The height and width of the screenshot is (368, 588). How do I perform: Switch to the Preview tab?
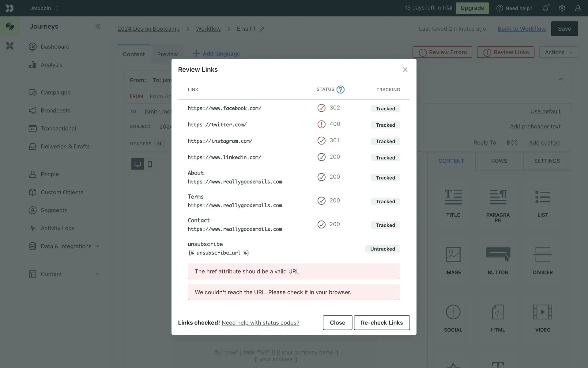pos(167,54)
